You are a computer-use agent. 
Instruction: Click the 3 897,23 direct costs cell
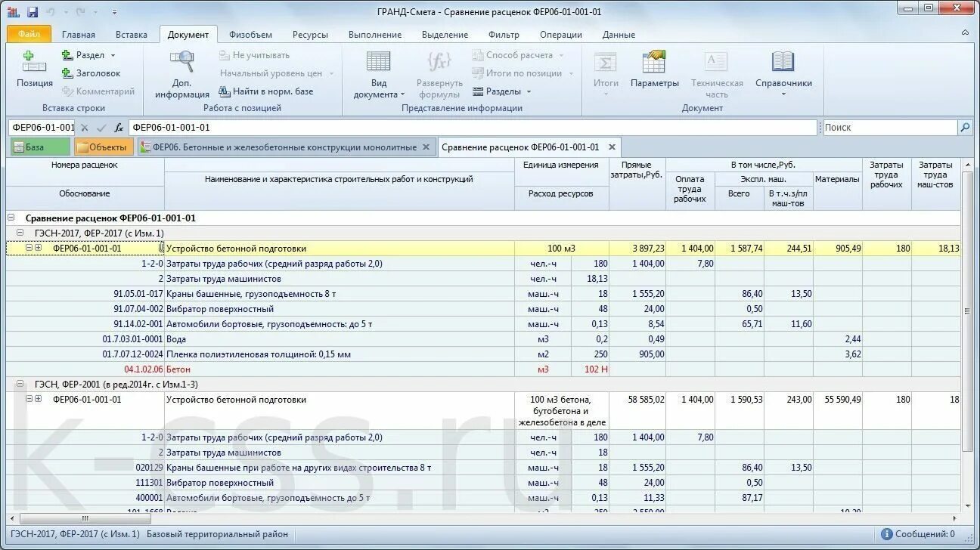pos(637,249)
